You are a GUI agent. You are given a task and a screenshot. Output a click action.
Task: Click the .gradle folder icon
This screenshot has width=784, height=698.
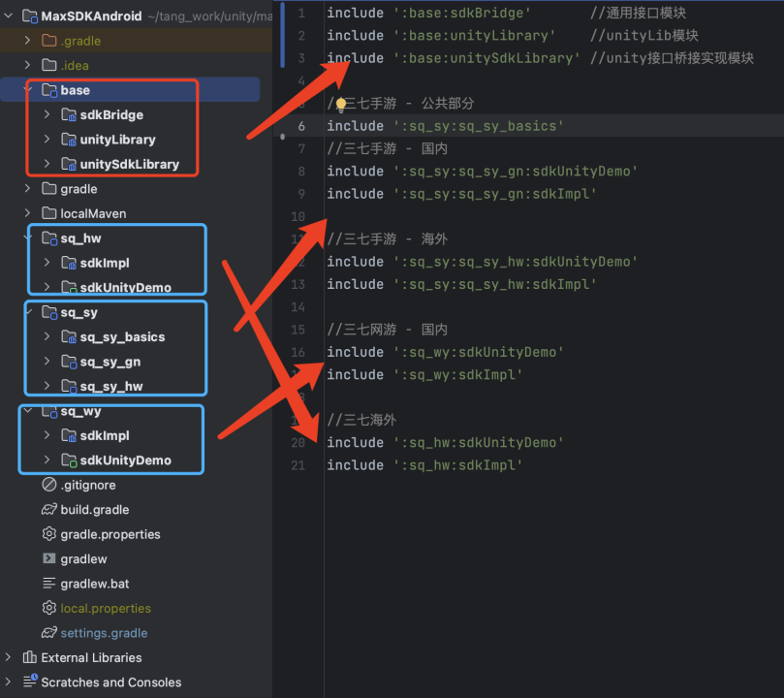click(49, 40)
